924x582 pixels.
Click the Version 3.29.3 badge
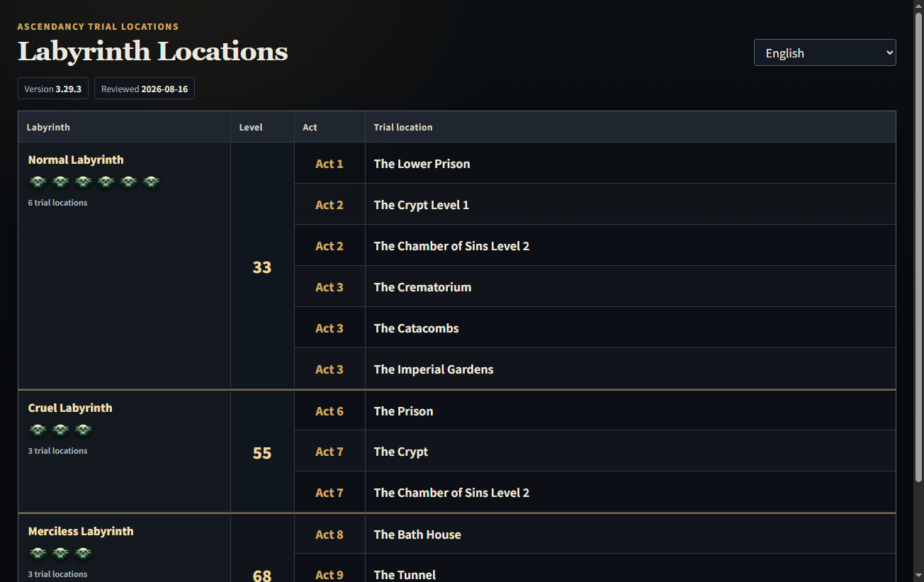[x=53, y=89]
